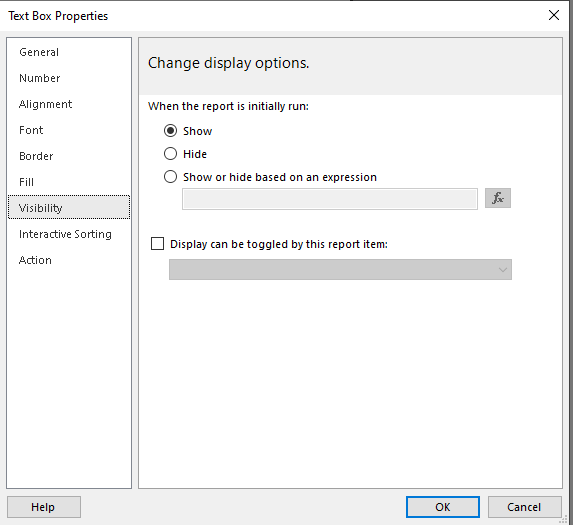Image resolution: width=573 pixels, height=525 pixels.
Task: Close the Text Box Properties dialog
Action: click(554, 15)
